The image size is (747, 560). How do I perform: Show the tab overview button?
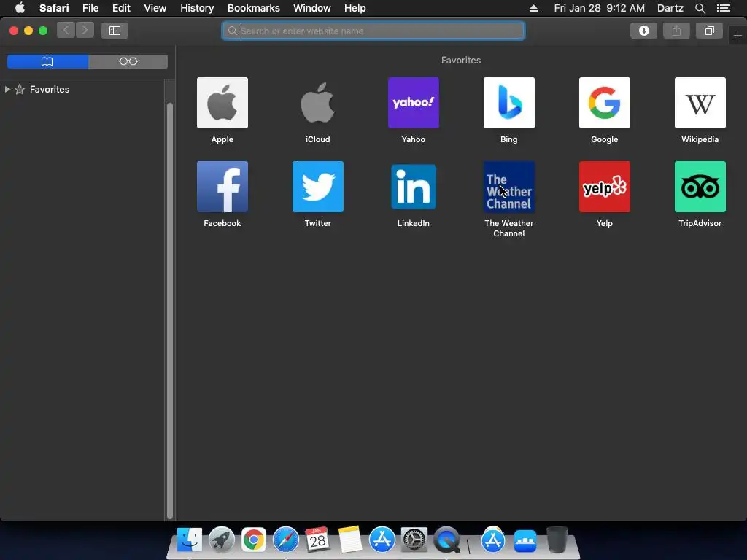[709, 31]
